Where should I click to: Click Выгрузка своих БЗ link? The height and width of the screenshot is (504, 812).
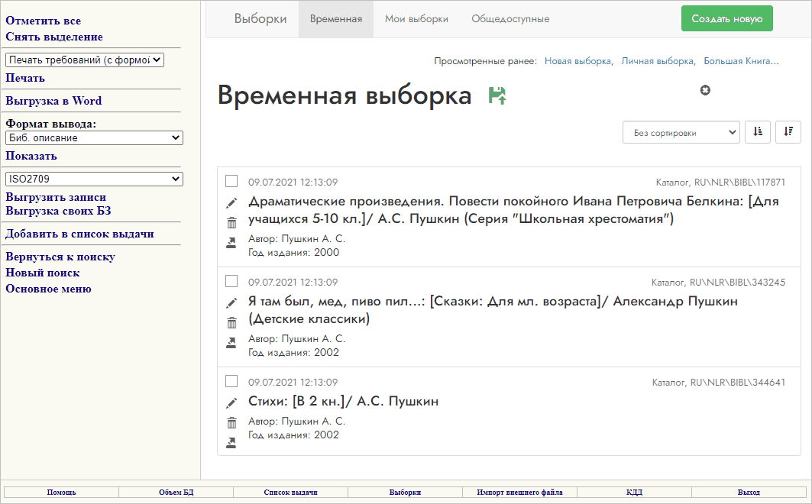click(x=58, y=211)
